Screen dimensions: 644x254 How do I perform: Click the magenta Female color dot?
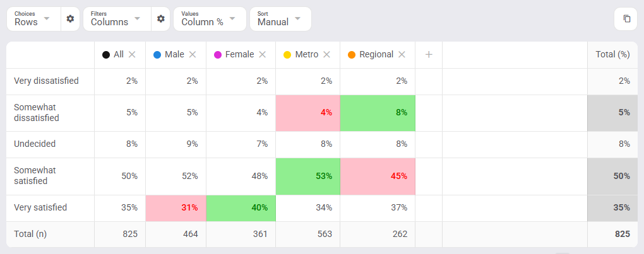pyautogui.click(x=218, y=55)
